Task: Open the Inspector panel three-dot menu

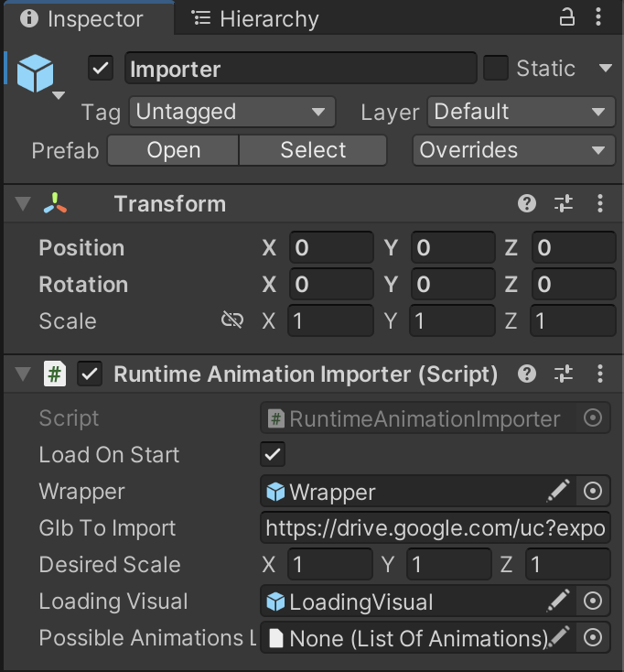Action: pos(600,17)
